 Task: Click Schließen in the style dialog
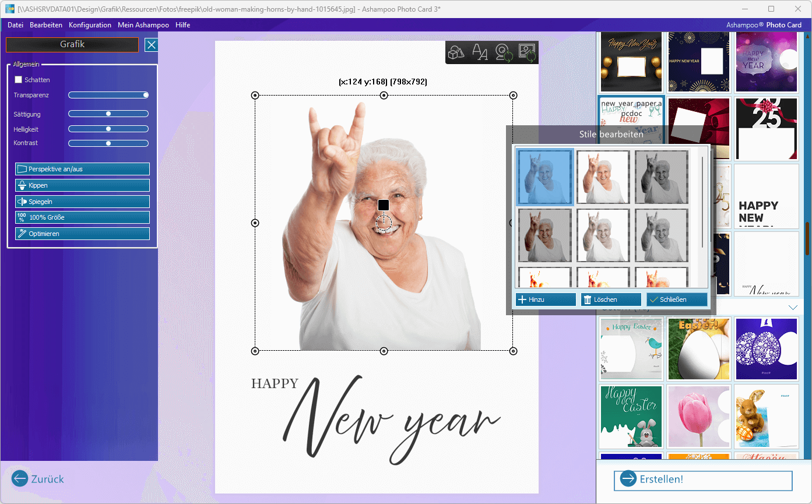(x=676, y=299)
